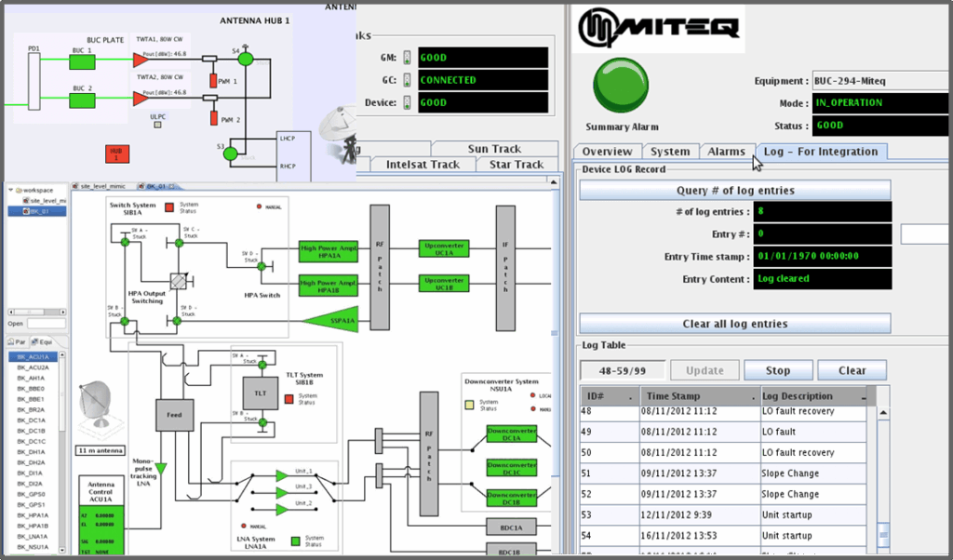Click the green Summary Alarm indicator
953x560 pixels.
pos(621,85)
